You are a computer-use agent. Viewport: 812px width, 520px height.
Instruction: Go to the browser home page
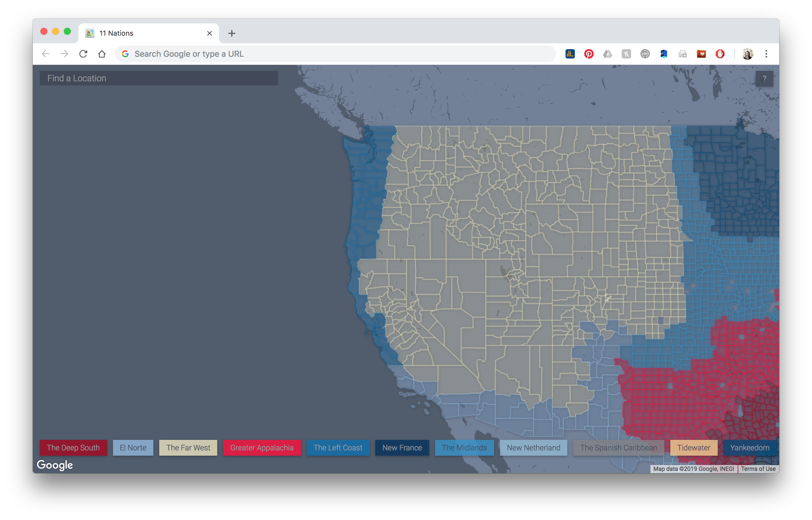coord(102,54)
